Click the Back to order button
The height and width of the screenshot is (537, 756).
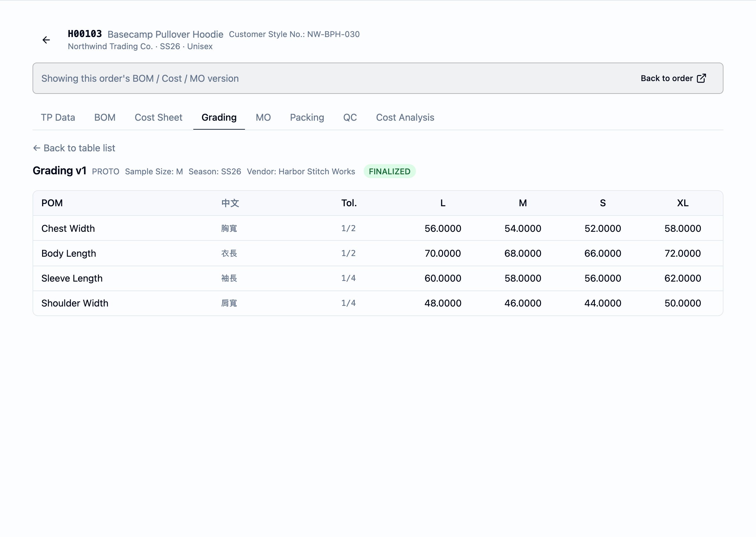click(x=673, y=78)
